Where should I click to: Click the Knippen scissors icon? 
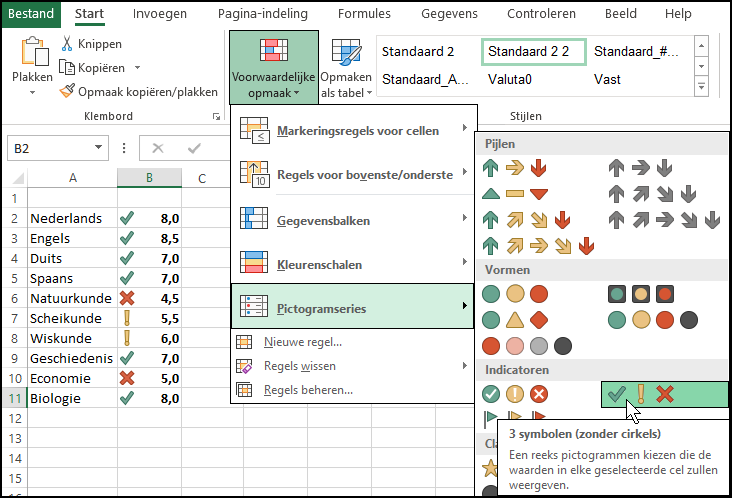pos(68,44)
